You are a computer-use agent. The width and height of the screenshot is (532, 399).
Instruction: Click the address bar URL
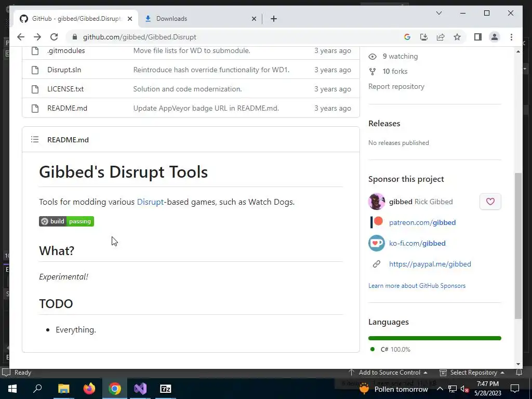point(139,37)
